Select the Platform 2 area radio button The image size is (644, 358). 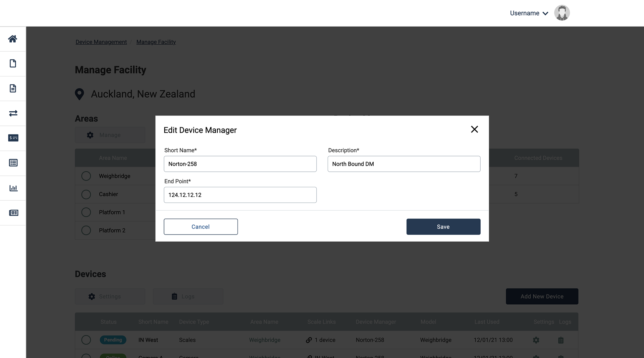(86, 230)
